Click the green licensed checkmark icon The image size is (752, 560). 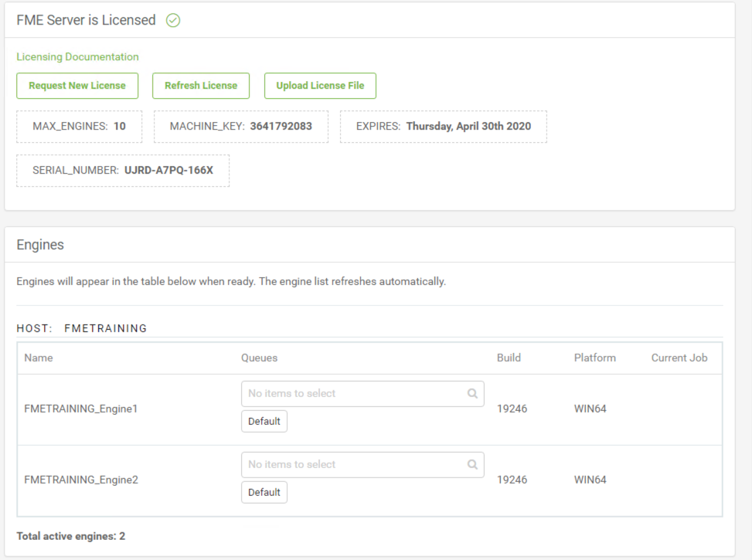(x=172, y=21)
